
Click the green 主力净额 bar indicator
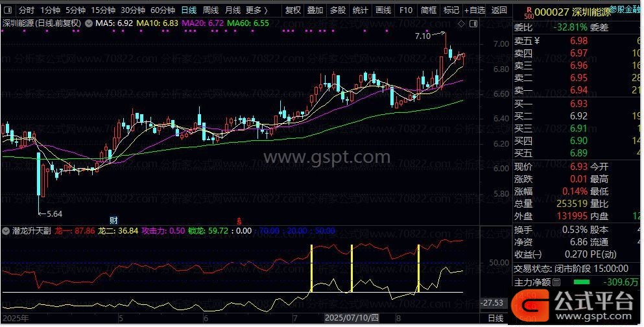coord(582,282)
